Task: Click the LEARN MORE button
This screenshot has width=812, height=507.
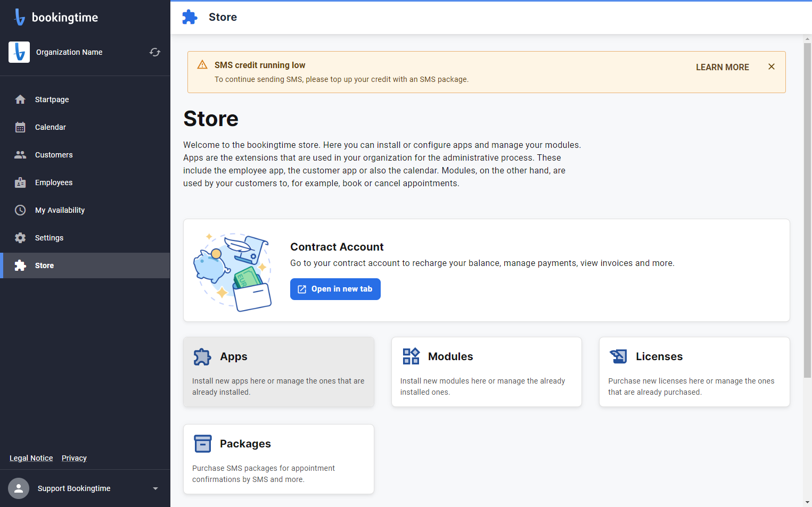Action: [722, 67]
